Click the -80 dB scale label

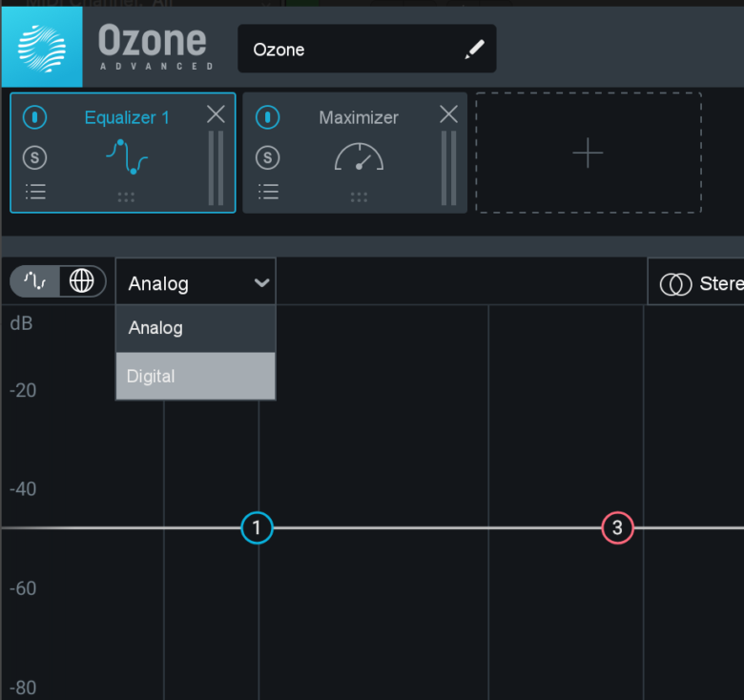click(23, 688)
